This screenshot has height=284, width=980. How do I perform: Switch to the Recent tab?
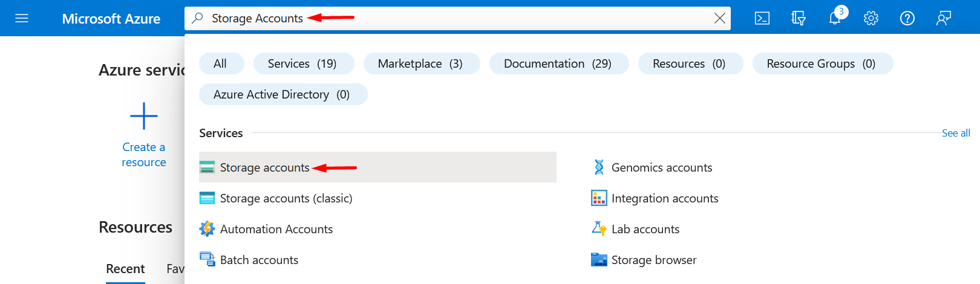(125, 269)
